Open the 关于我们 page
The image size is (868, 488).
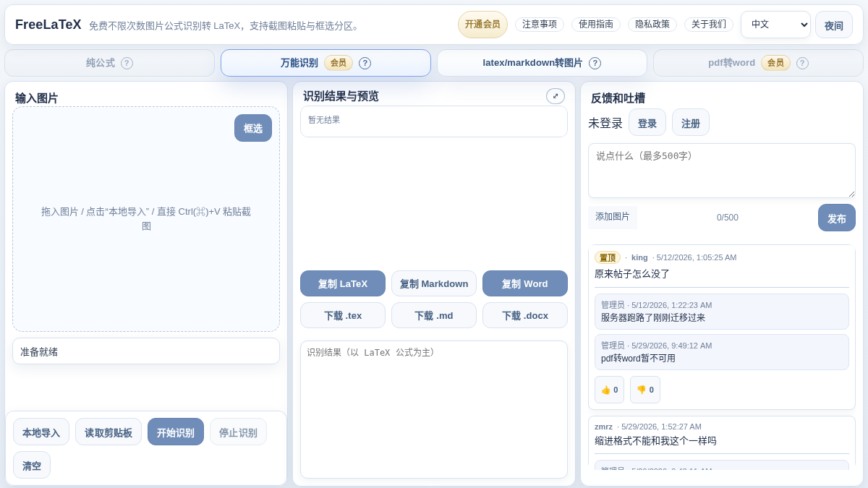click(709, 25)
